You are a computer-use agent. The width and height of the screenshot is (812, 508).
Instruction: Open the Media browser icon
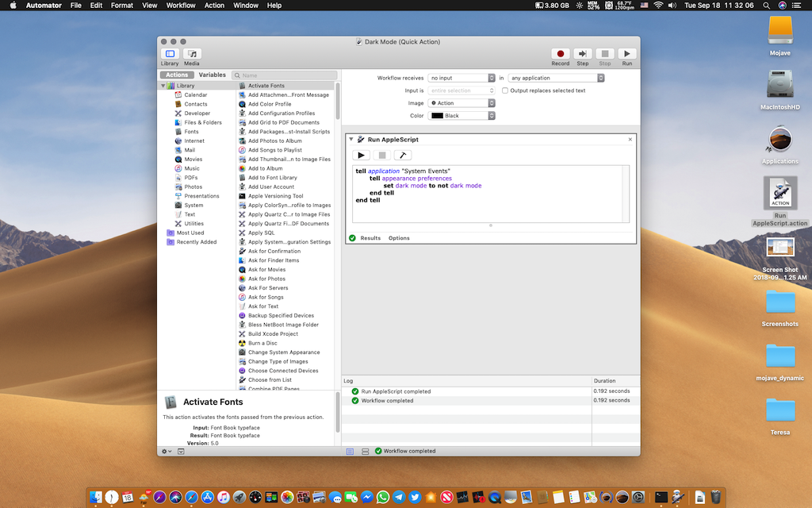[192, 54]
